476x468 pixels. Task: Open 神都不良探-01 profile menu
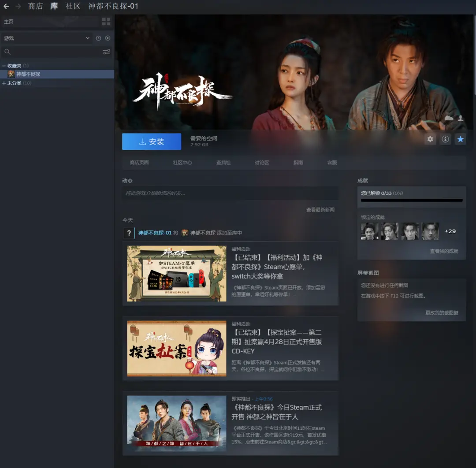tap(113, 6)
